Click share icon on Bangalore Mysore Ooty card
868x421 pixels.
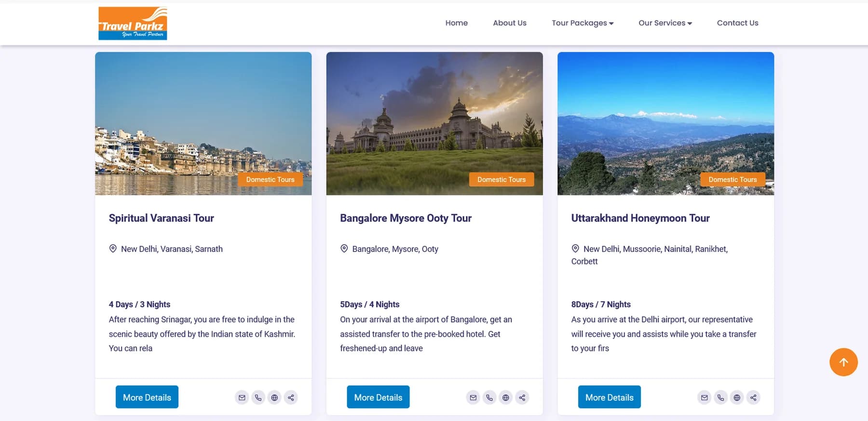coord(522,397)
